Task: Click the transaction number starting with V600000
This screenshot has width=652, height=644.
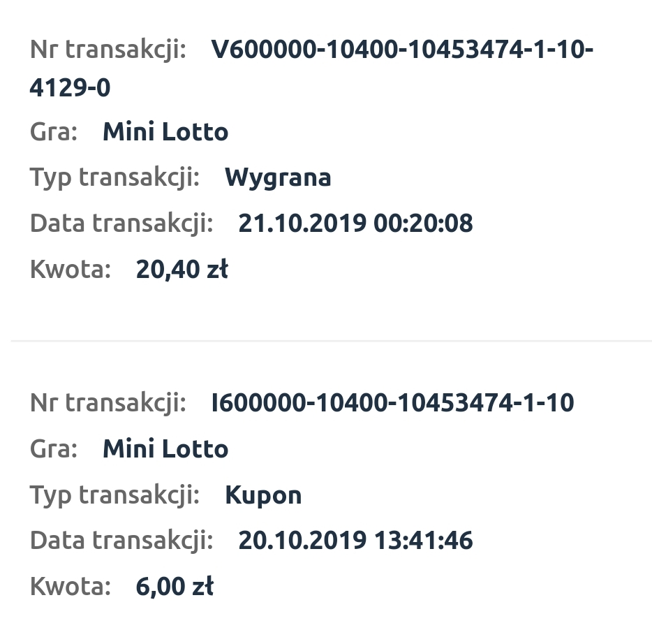Action: point(401,51)
